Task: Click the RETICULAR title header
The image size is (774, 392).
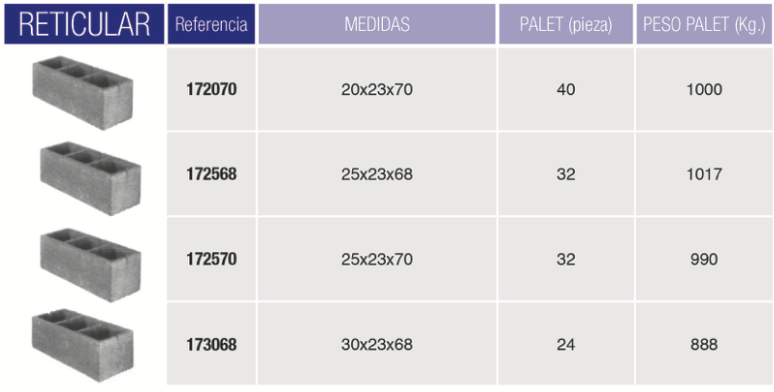Action: coord(84,24)
